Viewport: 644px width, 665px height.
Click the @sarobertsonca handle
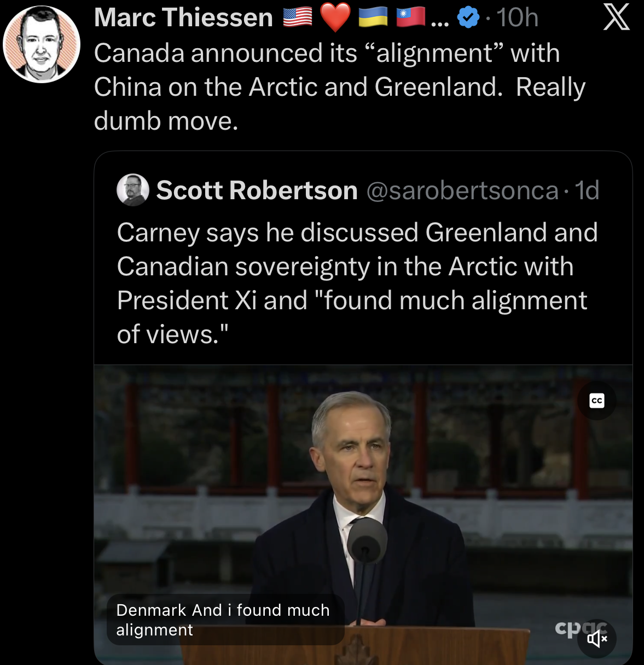[x=462, y=190]
